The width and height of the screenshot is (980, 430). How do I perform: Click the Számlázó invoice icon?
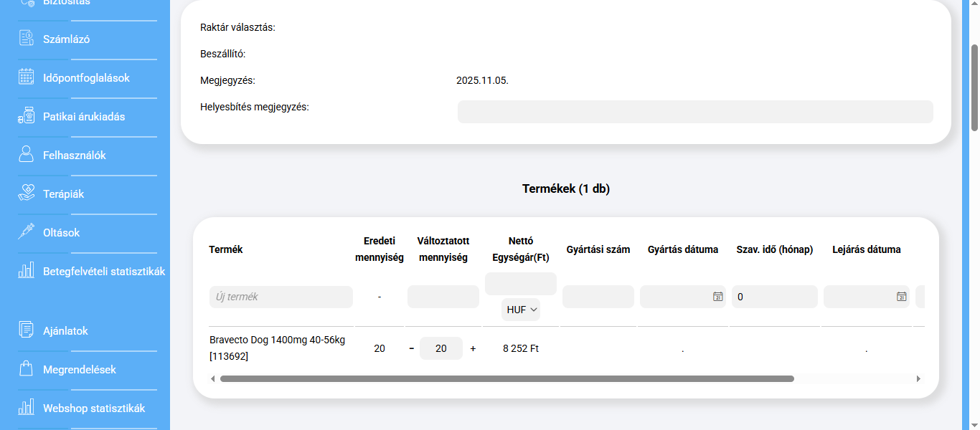pyautogui.click(x=27, y=39)
